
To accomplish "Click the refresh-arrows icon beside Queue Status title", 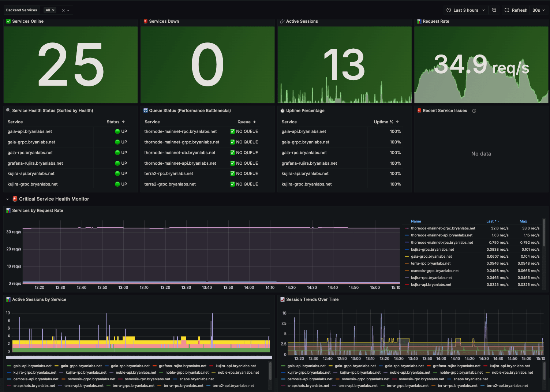I will coord(146,110).
